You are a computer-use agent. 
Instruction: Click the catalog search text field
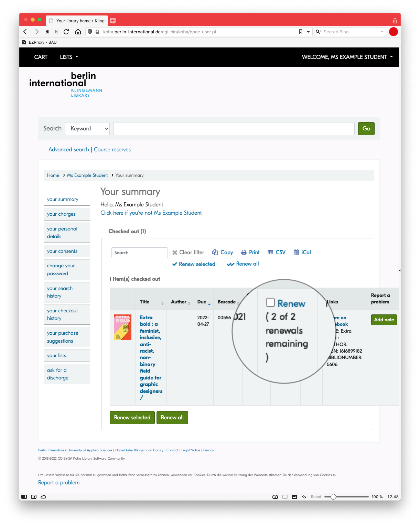click(234, 129)
